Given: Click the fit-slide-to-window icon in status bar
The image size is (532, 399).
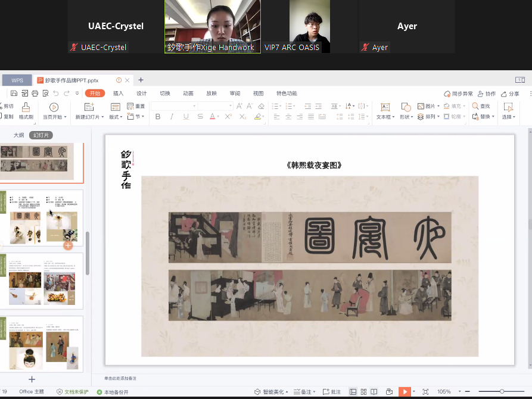Looking at the screenshot, I should pyautogui.click(x=425, y=392).
